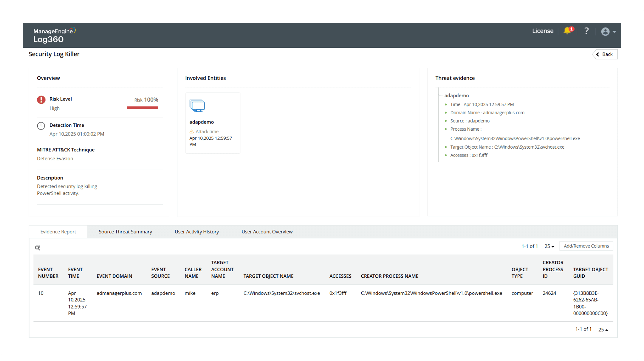Click the Add/Remove Columns button

[x=586, y=246]
